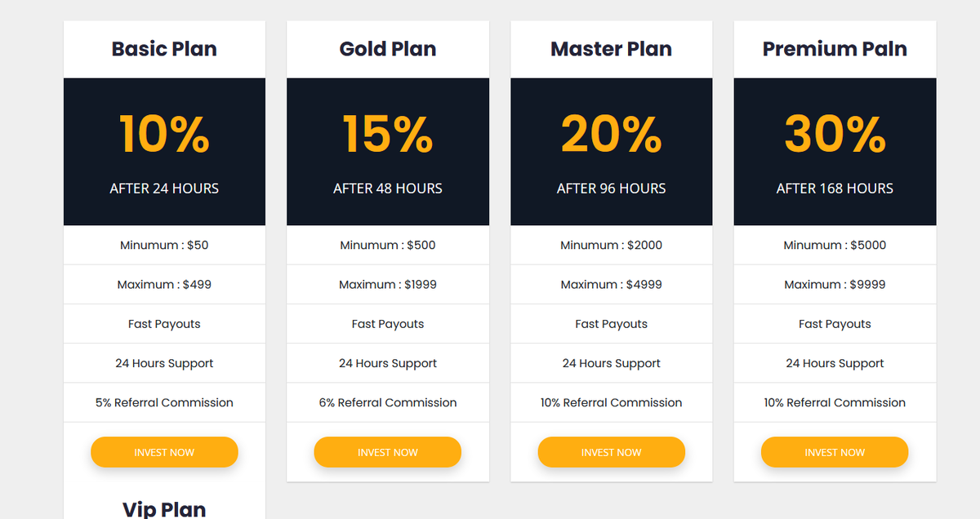Click the Vip Plan heading
This screenshot has width=980, height=519.
tap(164, 509)
